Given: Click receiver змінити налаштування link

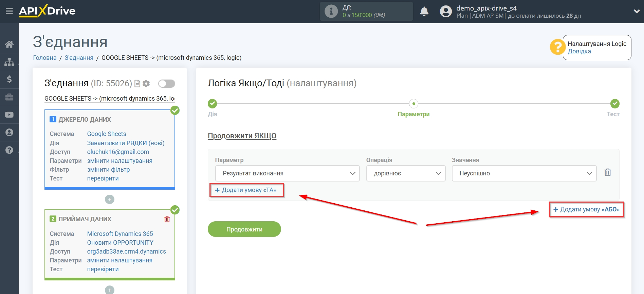Looking at the screenshot, I should (x=119, y=260).
